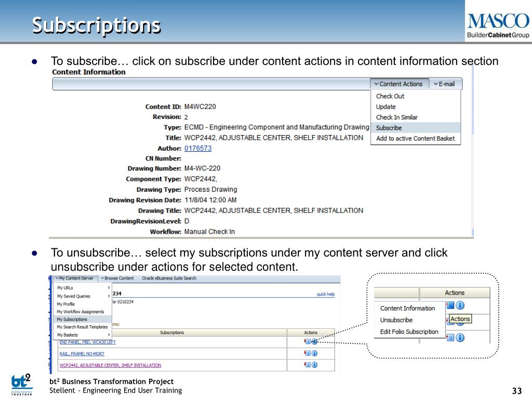Click the bt2 project logo
Screen dimensions: 532x399
[22, 384]
